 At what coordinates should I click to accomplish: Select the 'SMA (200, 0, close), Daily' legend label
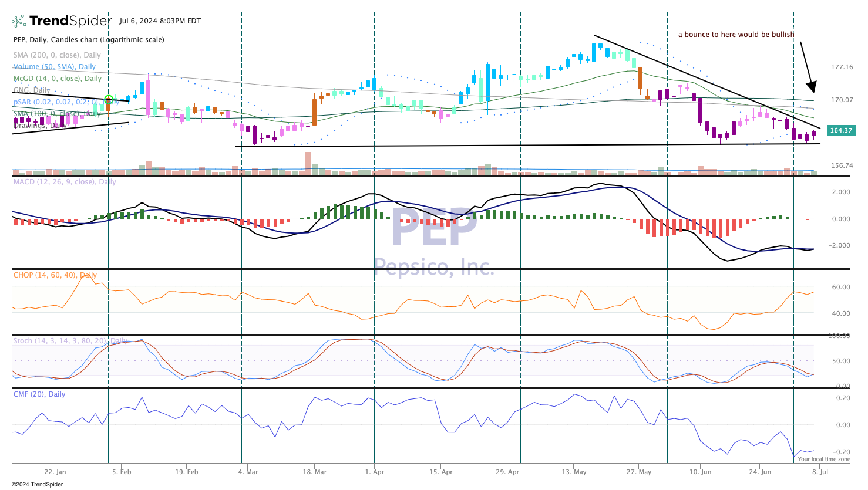pyautogui.click(x=57, y=55)
